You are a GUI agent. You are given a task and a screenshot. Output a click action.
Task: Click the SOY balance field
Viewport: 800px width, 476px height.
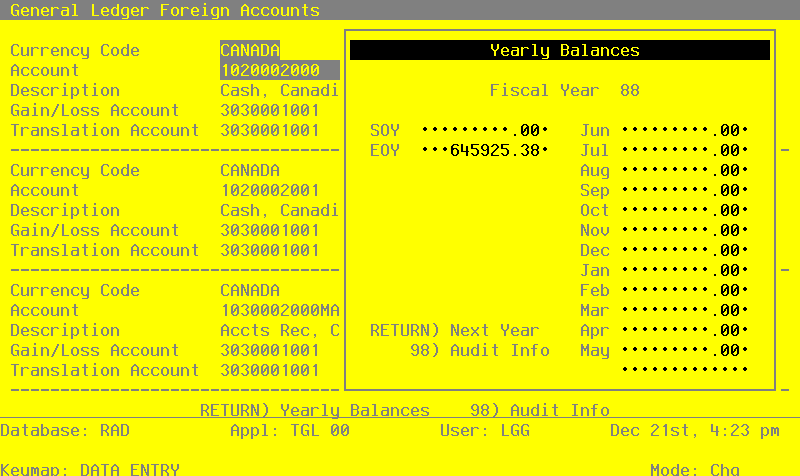pyautogui.click(x=485, y=130)
